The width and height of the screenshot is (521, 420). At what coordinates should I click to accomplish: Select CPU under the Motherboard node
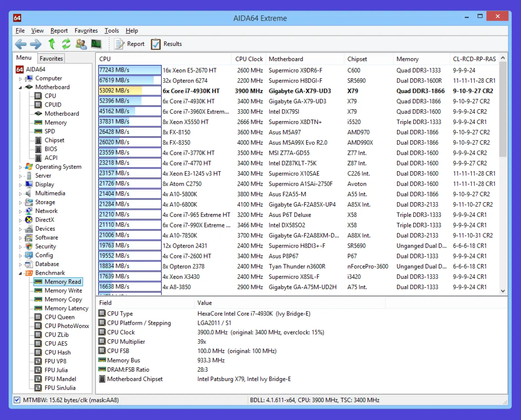pyautogui.click(x=50, y=96)
